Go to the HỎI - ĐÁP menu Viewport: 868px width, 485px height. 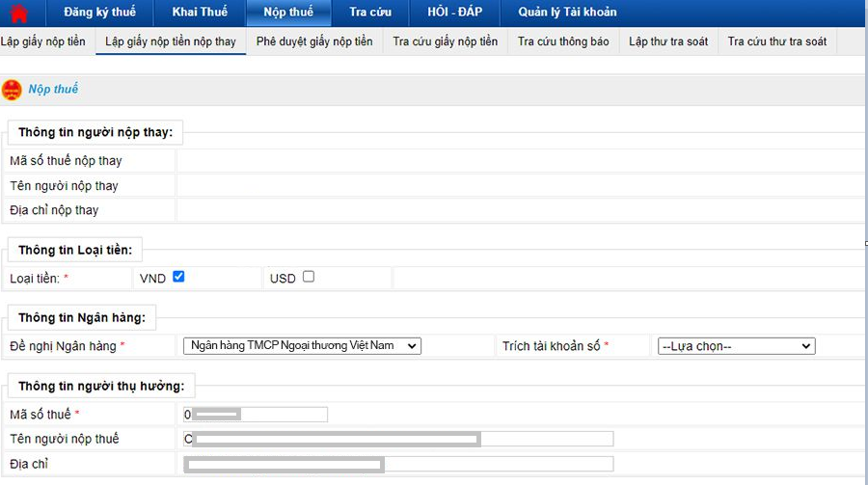pyautogui.click(x=453, y=13)
